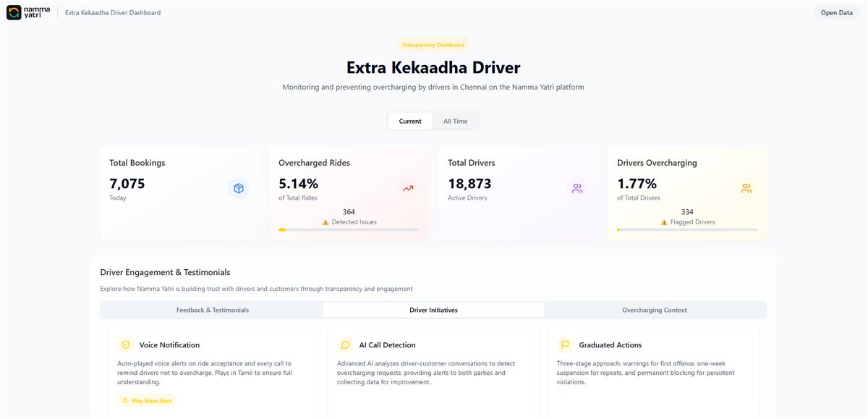Click the Transparency Dashboard badge
Screen dimensions: 868x419
pyautogui.click(x=433, y=45)
